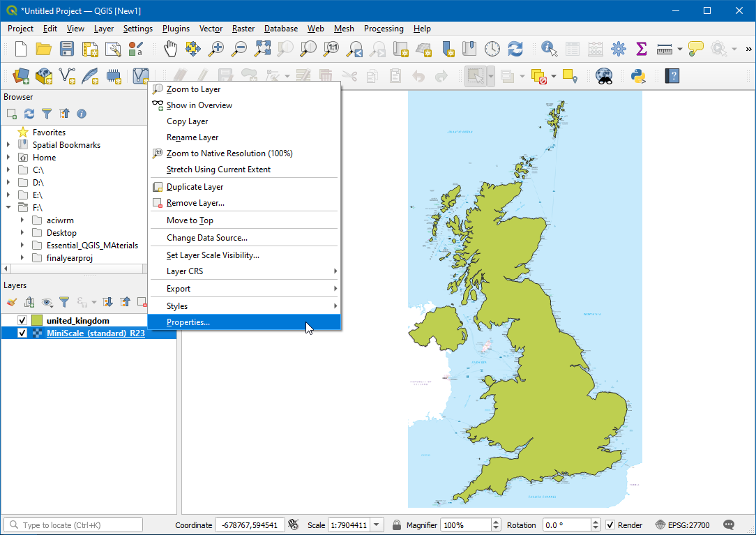
Task: Click the EPSG:27700 CRS button
Action: coord(683,525)
